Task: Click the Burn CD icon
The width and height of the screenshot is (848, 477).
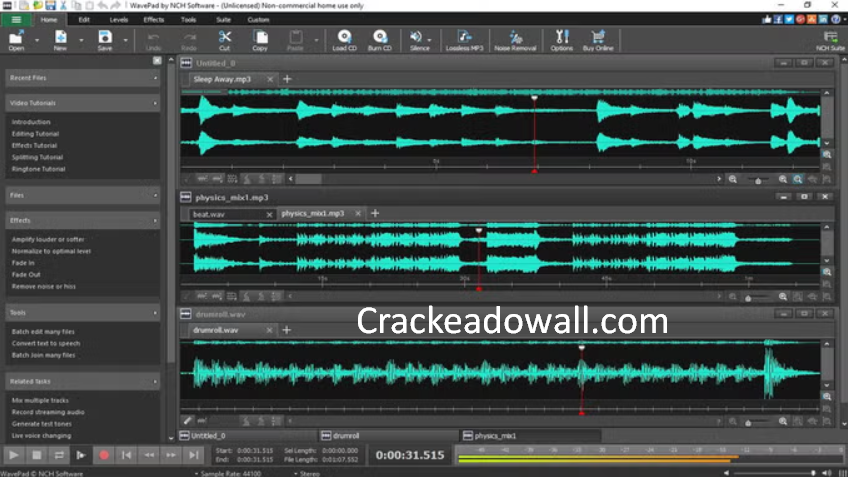Action: (380, 41)
